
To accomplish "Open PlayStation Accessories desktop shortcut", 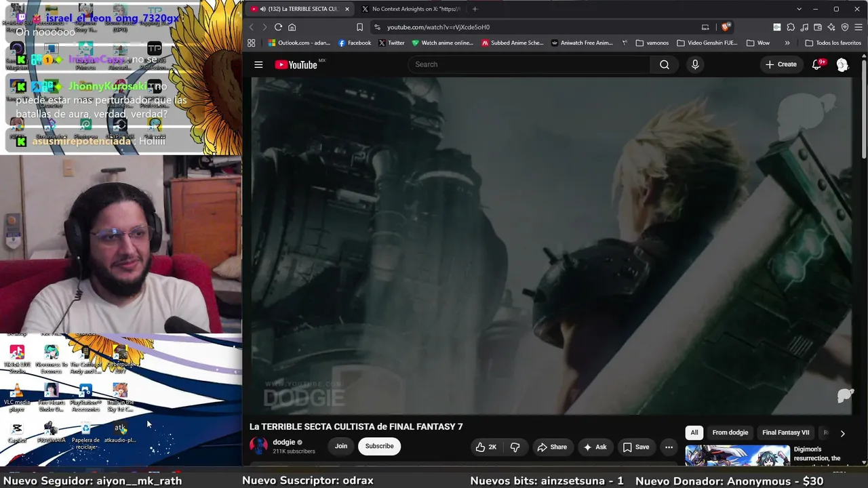I will (x=85, y=398).
